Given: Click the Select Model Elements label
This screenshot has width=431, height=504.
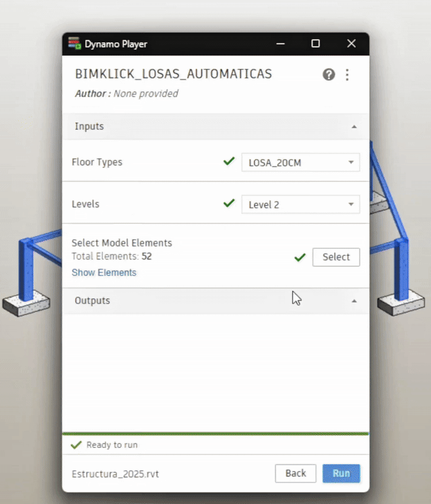Looking at the screenshot, I should [122, 243].
